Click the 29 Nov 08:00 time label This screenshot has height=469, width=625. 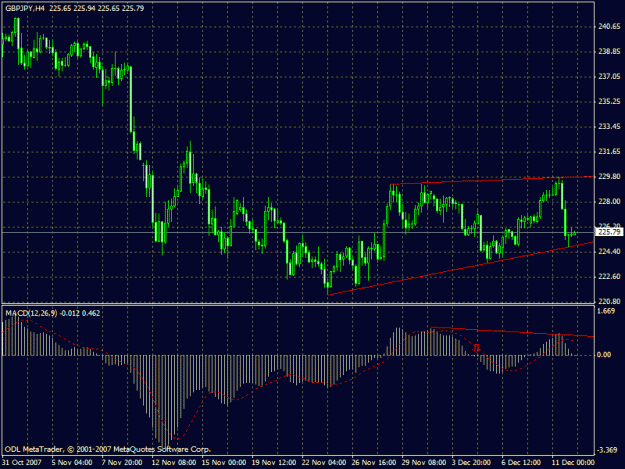424,462
